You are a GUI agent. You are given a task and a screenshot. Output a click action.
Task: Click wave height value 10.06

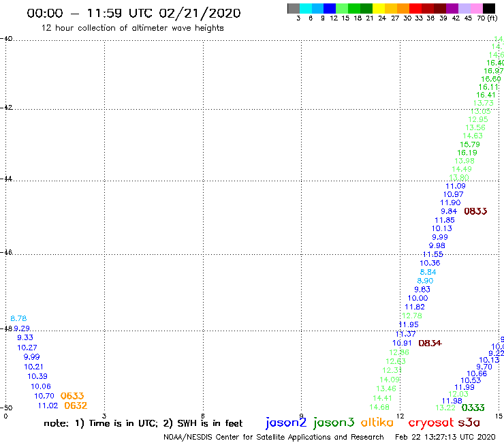click(x=41, y=386)
